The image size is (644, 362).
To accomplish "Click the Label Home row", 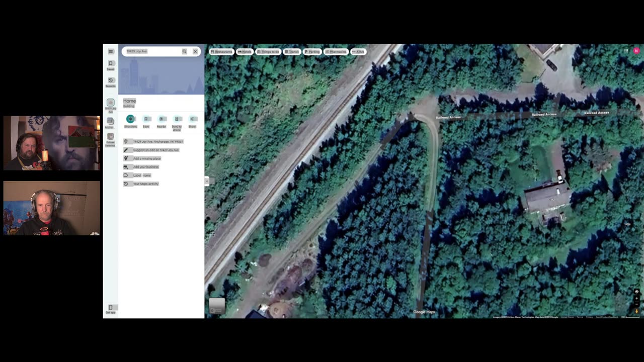I will (x=161, y=175).
